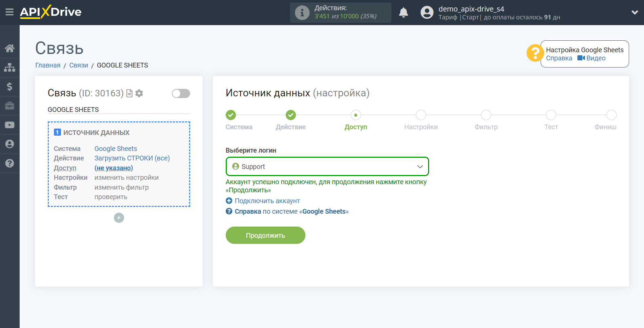Open the Support login dropdown
This screenshot has width=644, height=328.
click(x=327, y=167)
